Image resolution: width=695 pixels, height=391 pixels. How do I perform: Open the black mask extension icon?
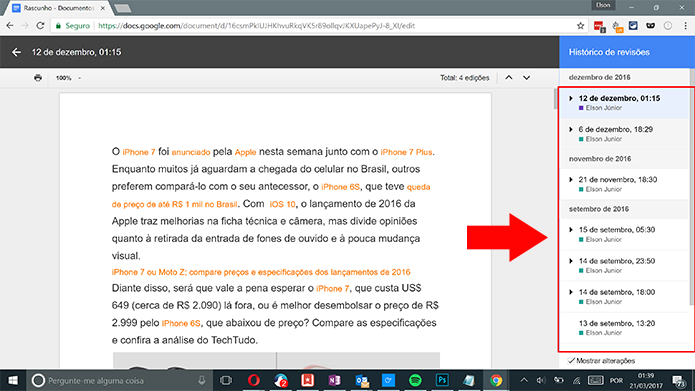[650, 26]
